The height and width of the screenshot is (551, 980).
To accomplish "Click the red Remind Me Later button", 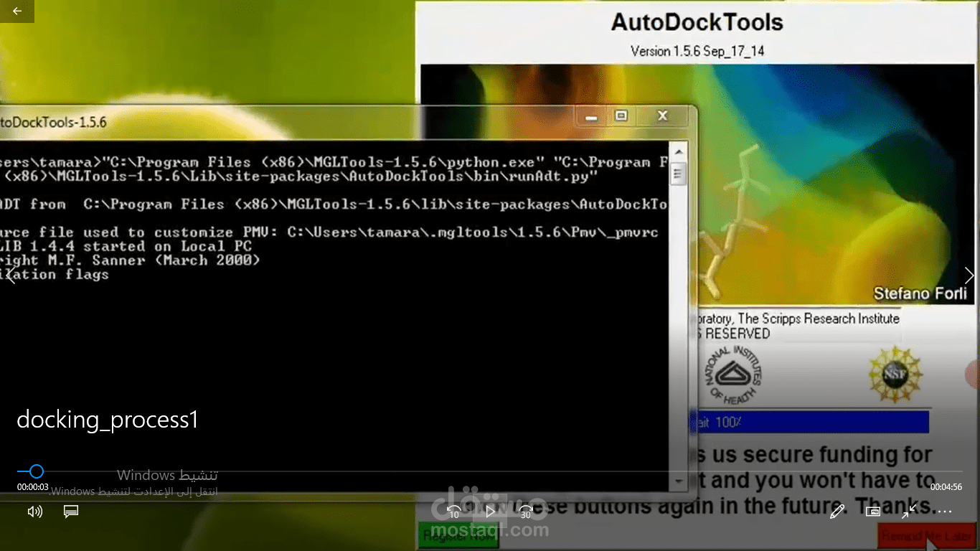I will click(927, 536).
